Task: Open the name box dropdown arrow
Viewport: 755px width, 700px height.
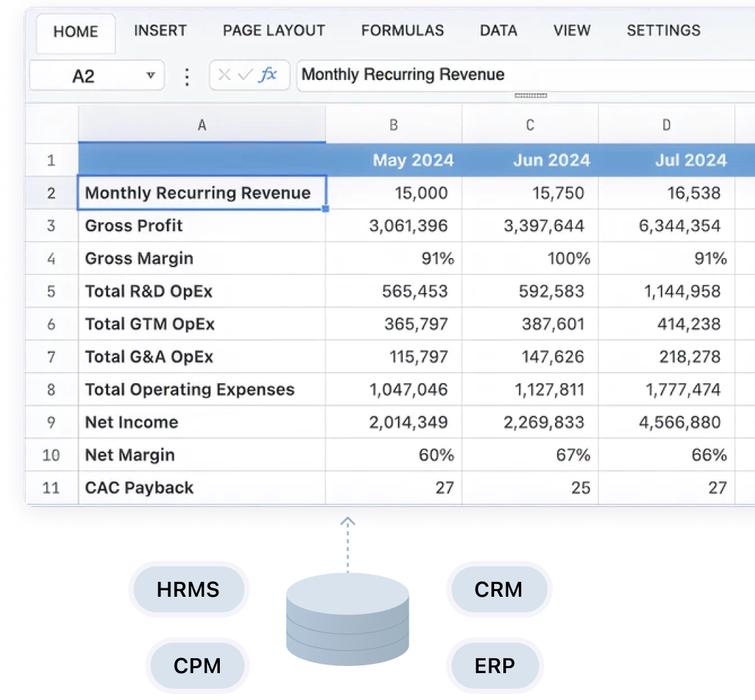Action: point(150,76)
